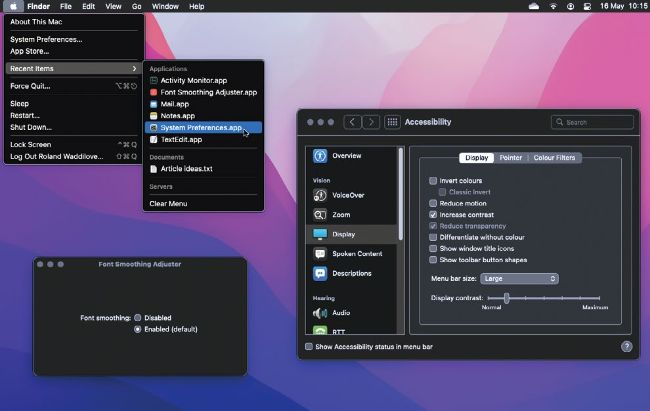
Task: Click the Notes.app icon
Action: pyautogui.click(x=153, y=116)
